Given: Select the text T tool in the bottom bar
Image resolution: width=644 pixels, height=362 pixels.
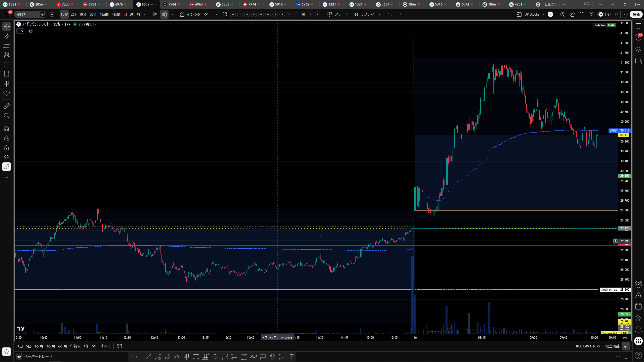Looking at the screenshot, I should 292,357.
